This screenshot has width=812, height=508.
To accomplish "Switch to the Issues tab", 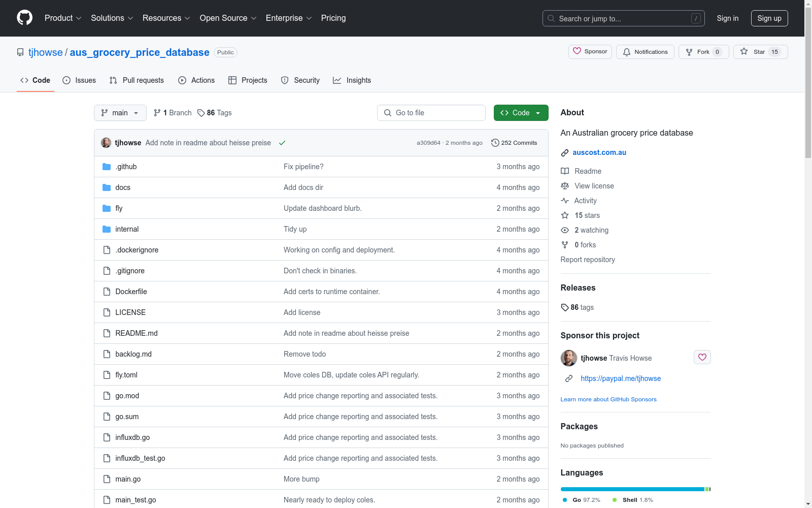I will pyautogui.click(x=79, y=80).
